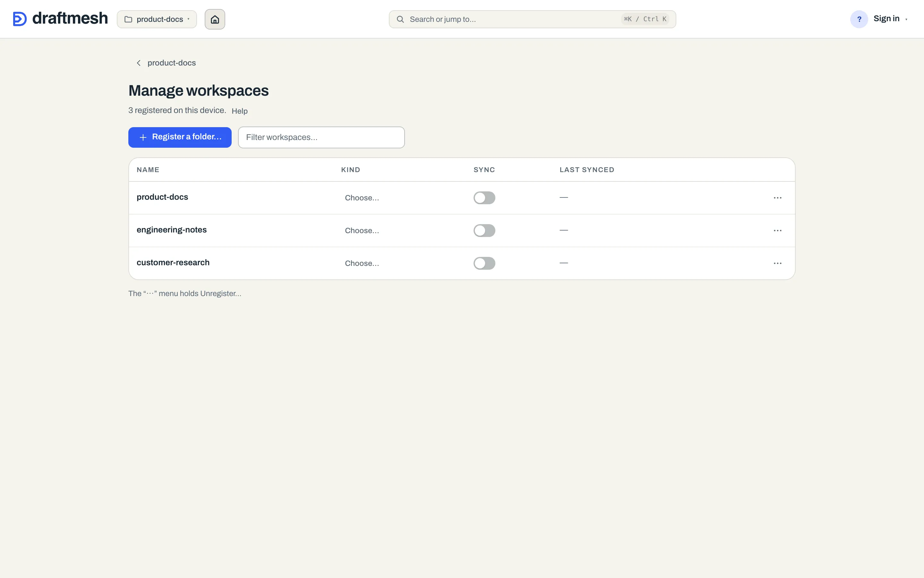Click the ⌘K / Ctrl K shortcut hint
The height and width of the screenshot is (578, 924).
pyautogui.click(x=645, y=19)
